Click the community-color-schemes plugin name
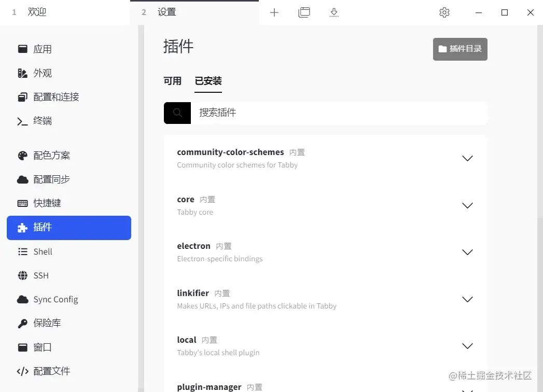This screenshot has width=543, height=392. point(230,152)
